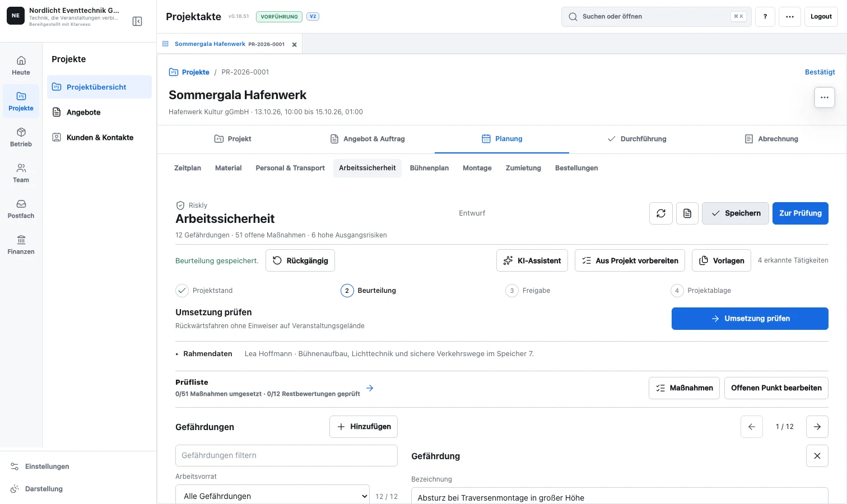Go to the previous Gefährdung

pyautogui.click(x=752, y=427)
